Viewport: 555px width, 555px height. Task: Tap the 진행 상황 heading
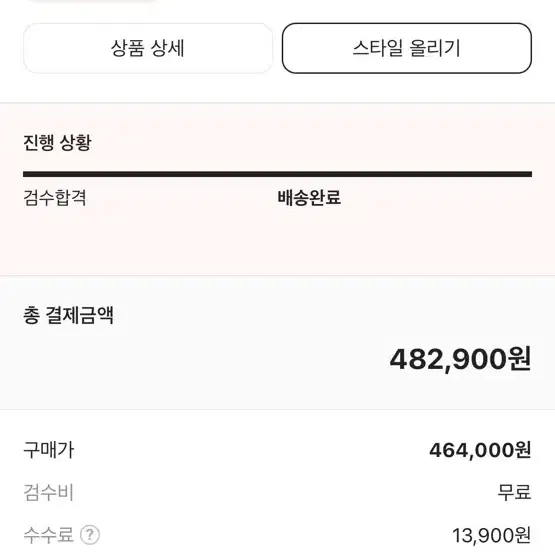coord(57,143)
